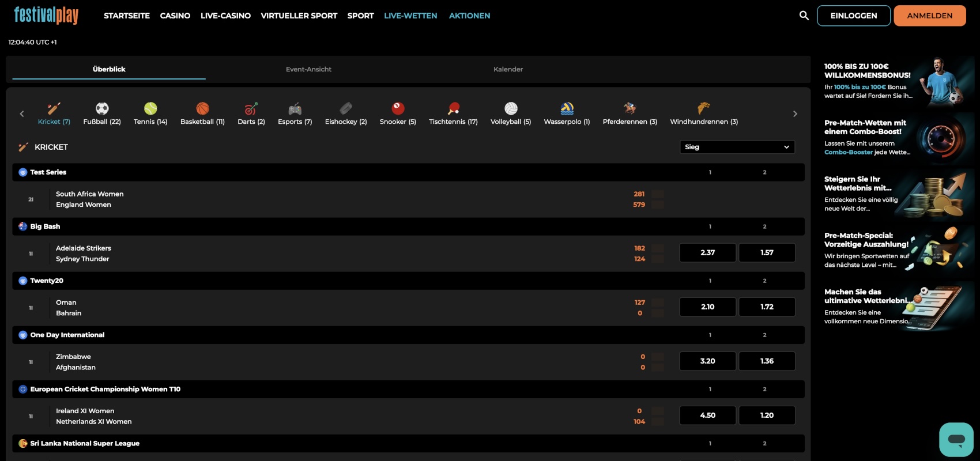Select the Tischtennis paddle icon
980x461 pixels.
pos(453,109)
